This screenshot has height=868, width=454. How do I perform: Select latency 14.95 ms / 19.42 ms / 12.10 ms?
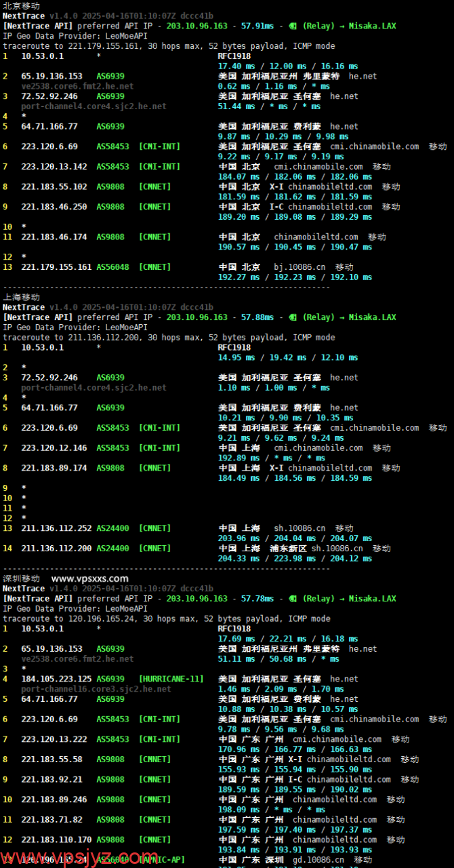288,357
